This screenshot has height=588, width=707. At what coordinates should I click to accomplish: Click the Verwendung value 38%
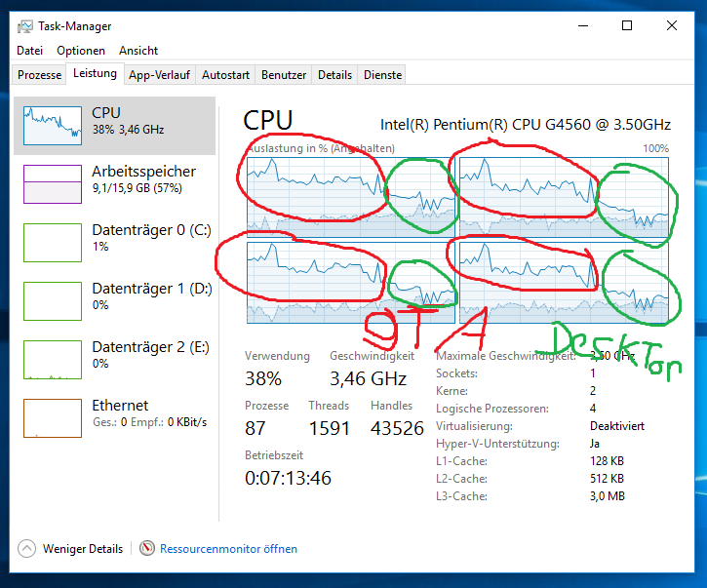263,378
